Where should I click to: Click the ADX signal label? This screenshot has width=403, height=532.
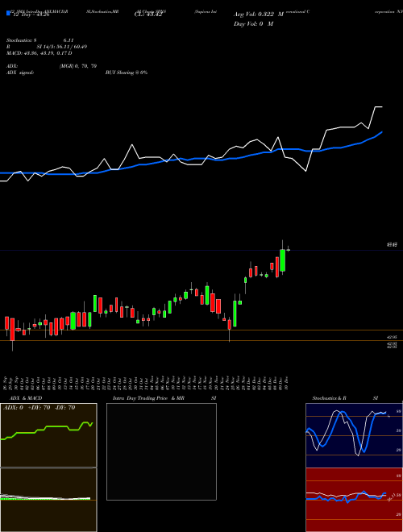tap(20, 73)
